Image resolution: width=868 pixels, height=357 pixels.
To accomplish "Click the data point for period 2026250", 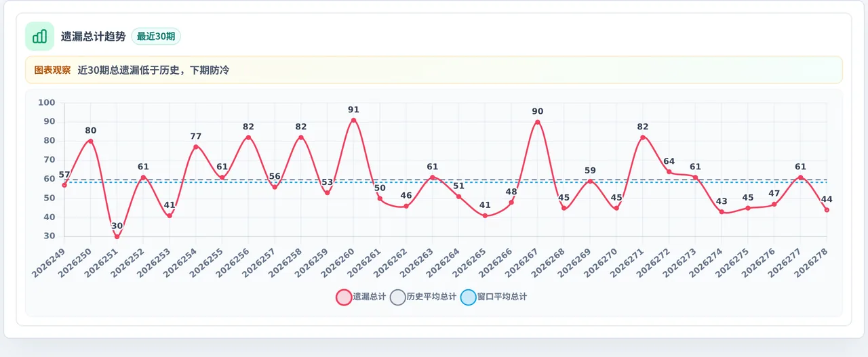I will pyautogui.click(x=90, y=141).
